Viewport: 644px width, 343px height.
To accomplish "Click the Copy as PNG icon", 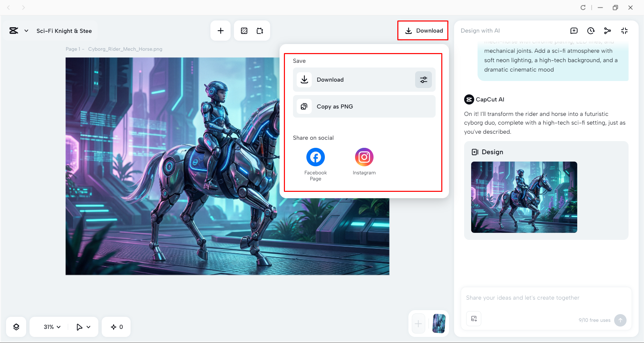I will pyautogui.click(x=304, y=106).
